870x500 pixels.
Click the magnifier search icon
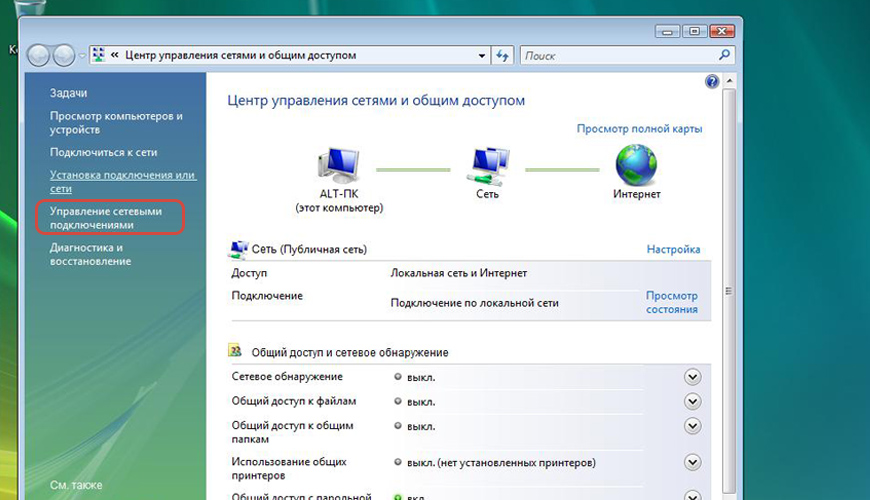pyautogui.click(x=724, y=55)
